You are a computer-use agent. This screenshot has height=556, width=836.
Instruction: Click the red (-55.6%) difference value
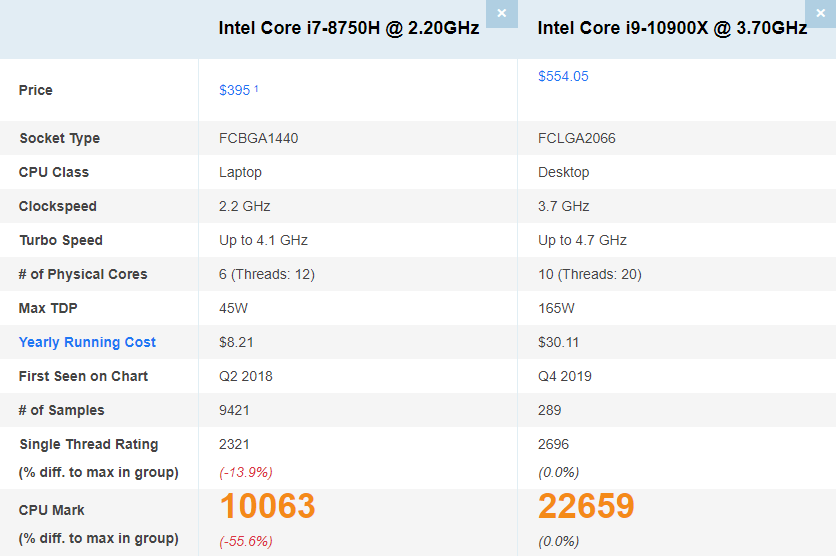(x=245, y=541)
